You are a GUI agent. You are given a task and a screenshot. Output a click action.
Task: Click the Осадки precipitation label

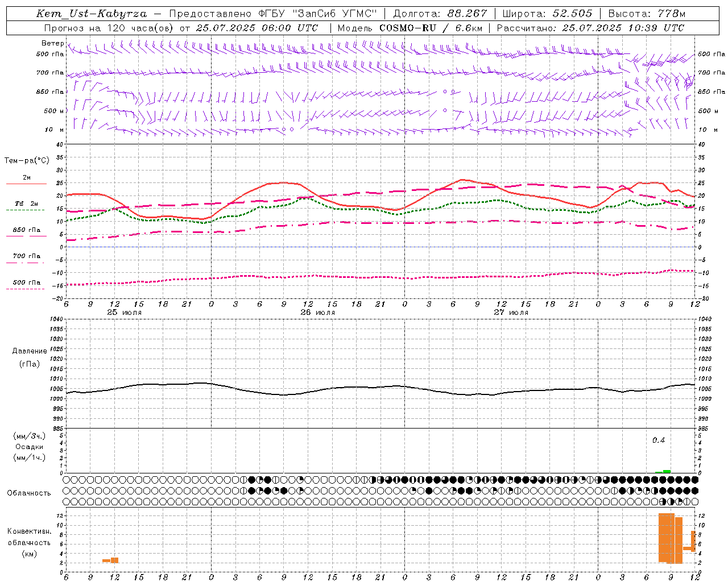coord(30,447)
